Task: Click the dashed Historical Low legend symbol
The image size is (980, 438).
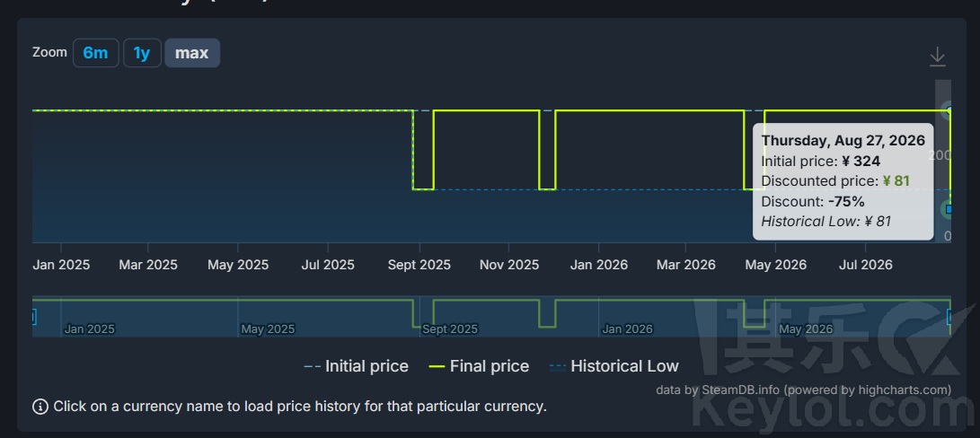Action: point(558,367)
